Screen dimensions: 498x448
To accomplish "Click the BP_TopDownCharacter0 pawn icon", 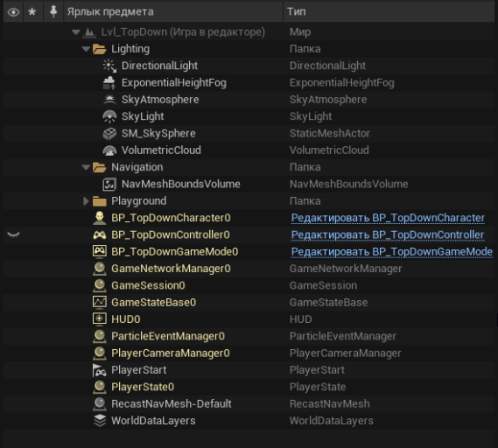I will coord(100,218).
